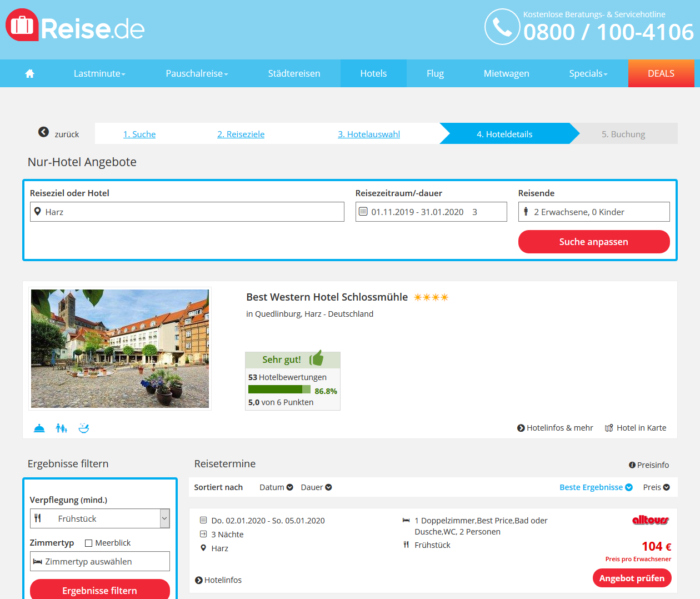The height and width of the screenshot is (599, 700).
Task: Open the Städtereisen menu item
Action: (x=294, y=73)
